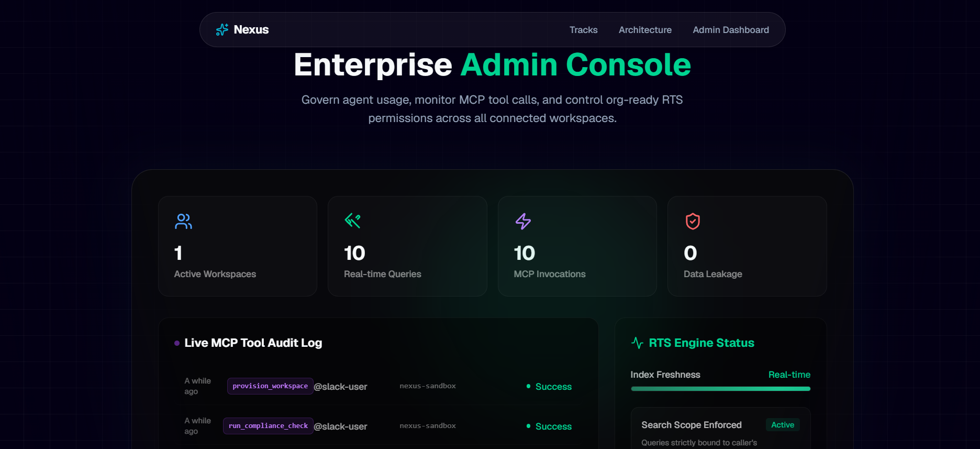Click the Index Freshness label
The image size is (980, 449).
click(665, 375)
